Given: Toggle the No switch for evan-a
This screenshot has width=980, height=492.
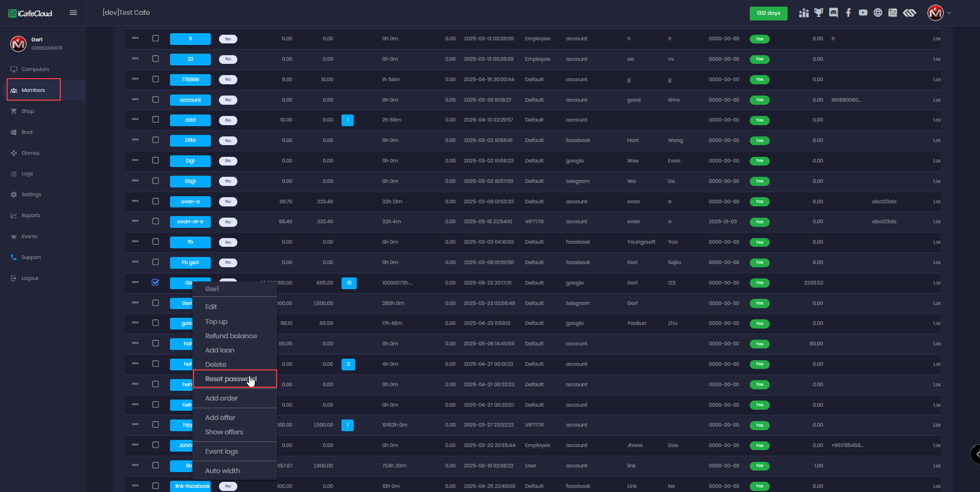Looking at the screenshot, I should (228, 202).
